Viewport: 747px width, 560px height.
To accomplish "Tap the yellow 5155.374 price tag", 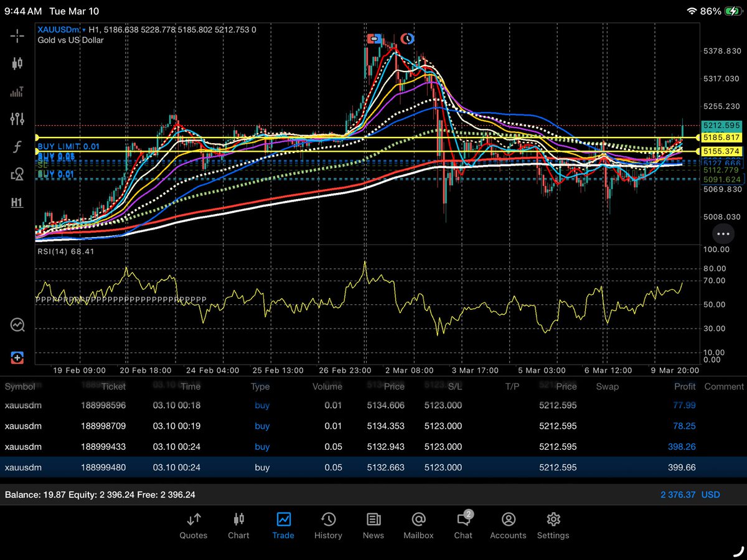I will 722,151.
